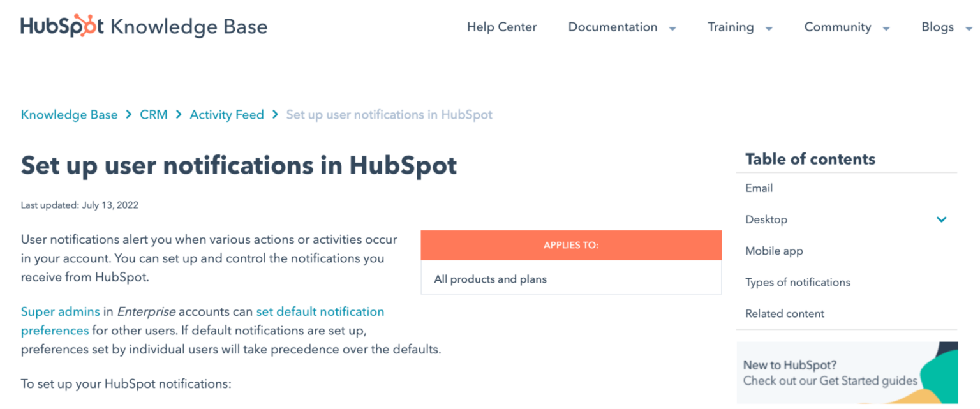
Task: Open the Super admins link
Action: pos(57,311)
